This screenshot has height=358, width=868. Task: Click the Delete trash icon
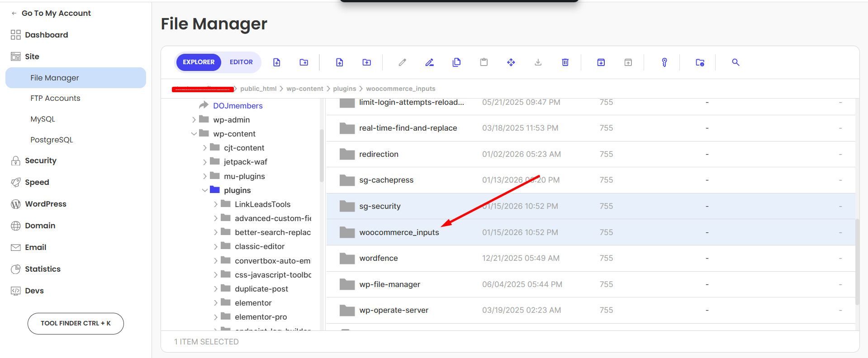click(x=565, y=62)
